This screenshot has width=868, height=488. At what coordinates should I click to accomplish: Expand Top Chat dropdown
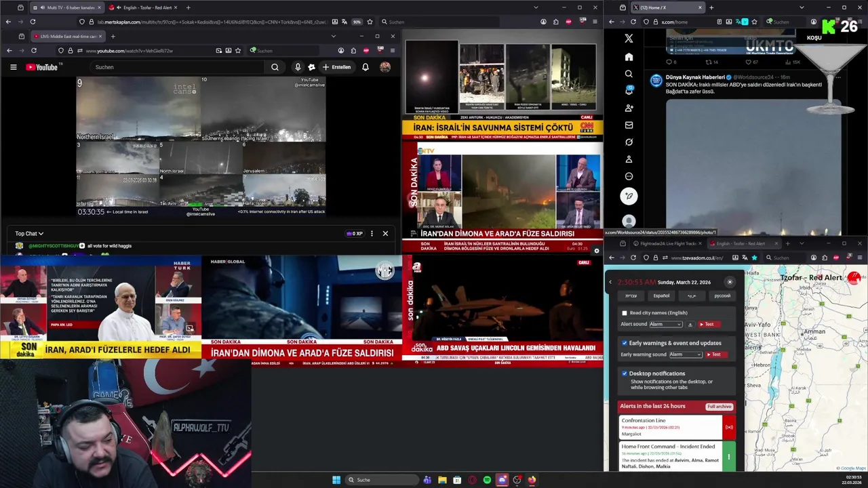(30, 234)
